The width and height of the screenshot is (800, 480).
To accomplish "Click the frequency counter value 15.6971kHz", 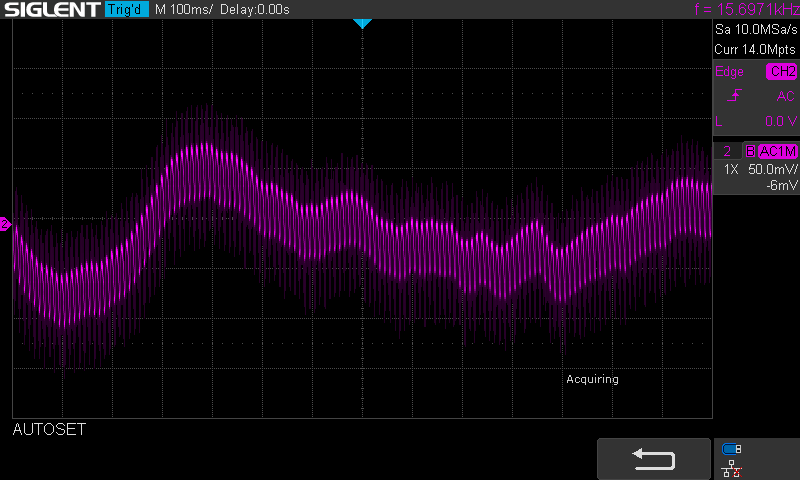I will pos(758,9).
